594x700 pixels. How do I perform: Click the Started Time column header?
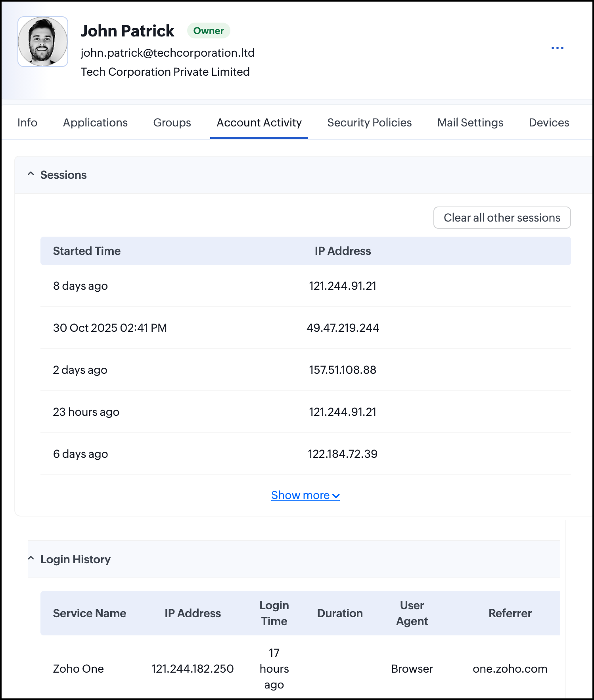pos(87,251)
